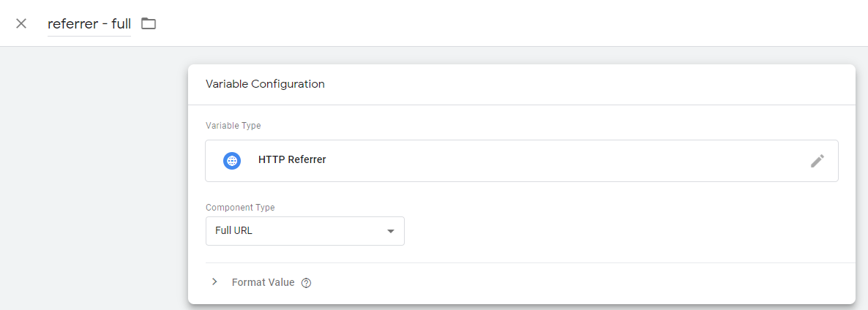
Task: Click the "Component Type" field label
Action: (240, 208)
